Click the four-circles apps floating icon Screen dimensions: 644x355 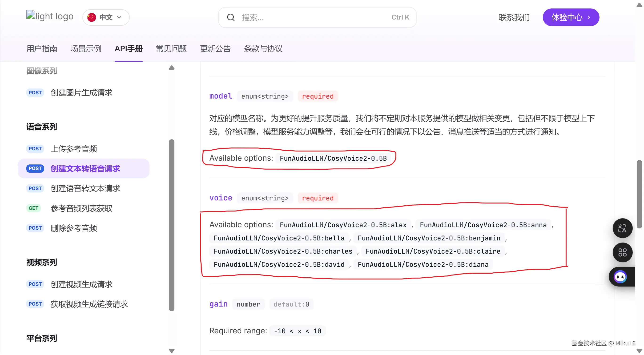pos(622,252)
